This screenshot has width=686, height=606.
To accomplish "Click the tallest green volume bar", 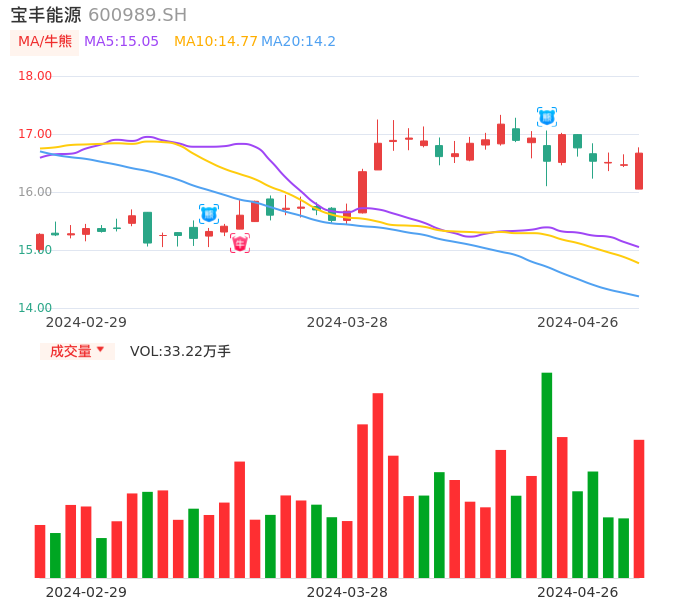I will click(x=547, y=475).
